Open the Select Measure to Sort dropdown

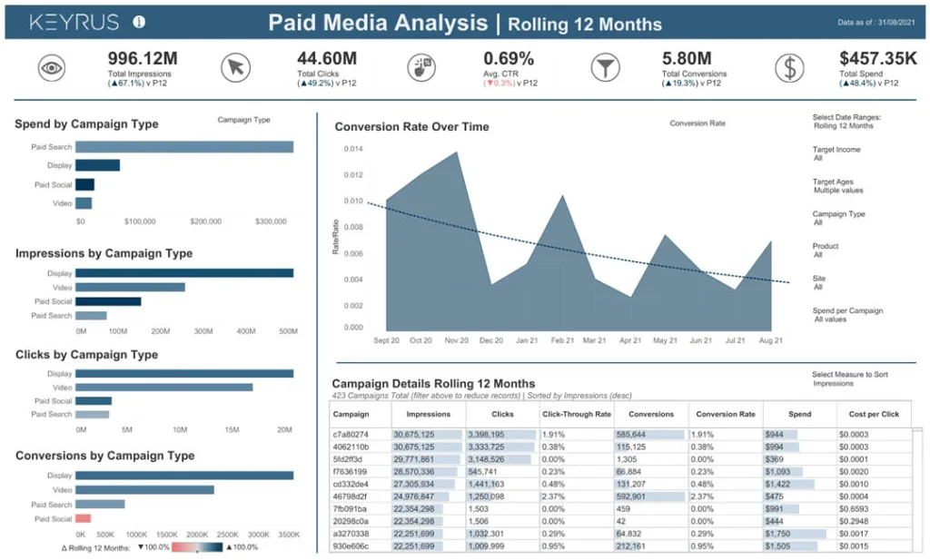click(x=850, y=378)
